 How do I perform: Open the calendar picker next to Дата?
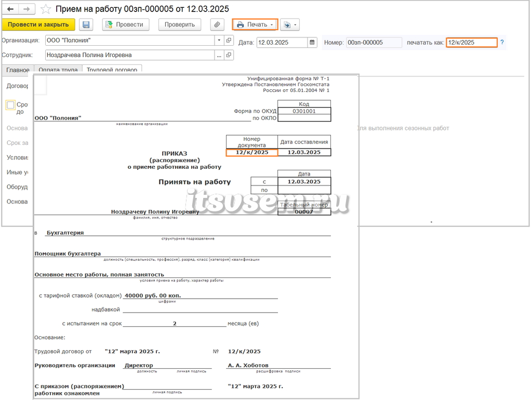[x=312, y=43]
